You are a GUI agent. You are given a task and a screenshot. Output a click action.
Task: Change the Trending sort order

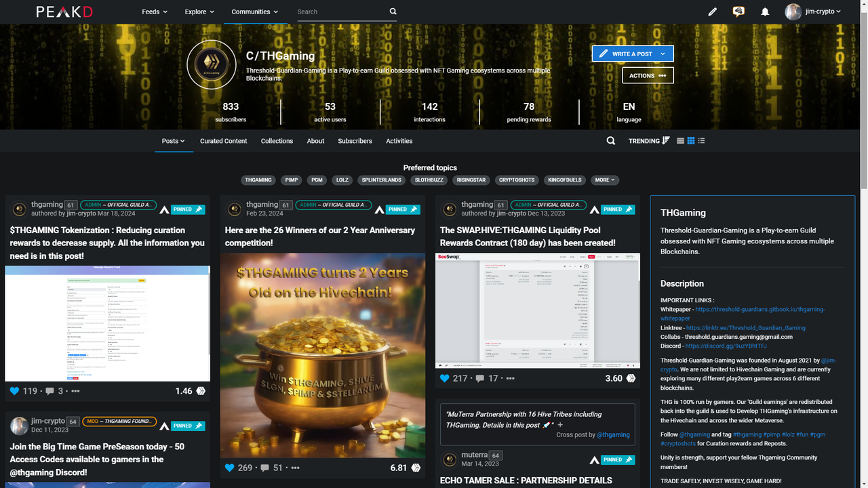coord(649,141)
